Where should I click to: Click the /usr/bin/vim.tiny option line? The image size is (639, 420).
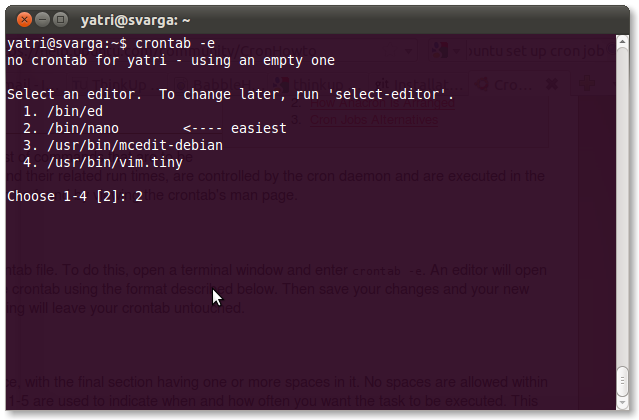[x=110, y=161]
